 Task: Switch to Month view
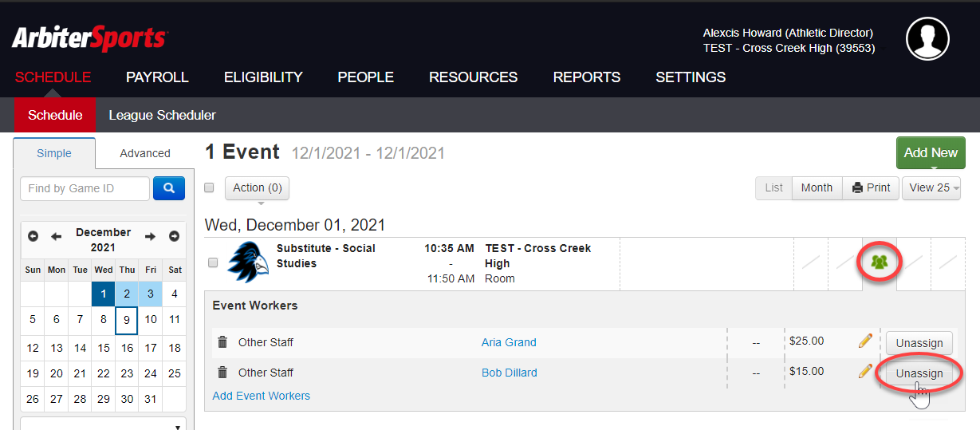pyautogui.click(x=817, y=188)
